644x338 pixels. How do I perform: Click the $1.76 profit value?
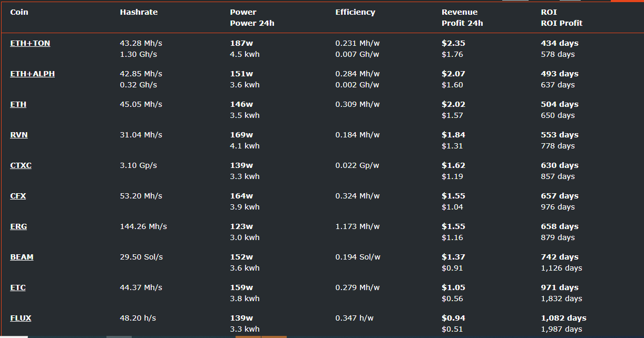(452, 54)
